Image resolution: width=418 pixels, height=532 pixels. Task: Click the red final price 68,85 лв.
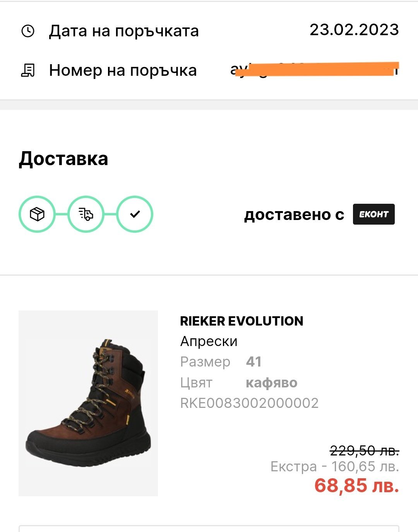[356, 486]
